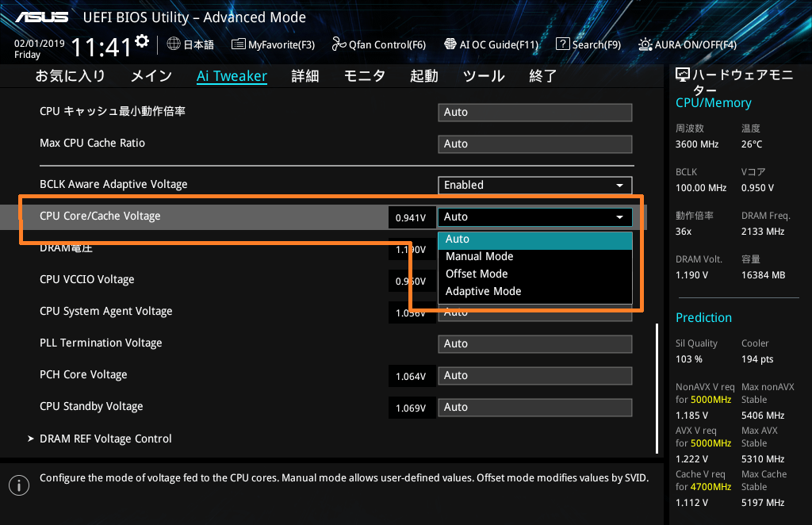812x525 pixels.
Task: Collapse the CPU Core/Cache Voltage dropdown
Action: 535,217
